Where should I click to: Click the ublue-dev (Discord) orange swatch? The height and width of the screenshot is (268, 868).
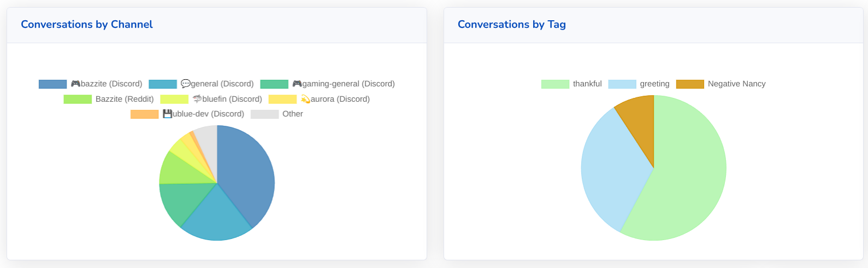tap(144, 114)
